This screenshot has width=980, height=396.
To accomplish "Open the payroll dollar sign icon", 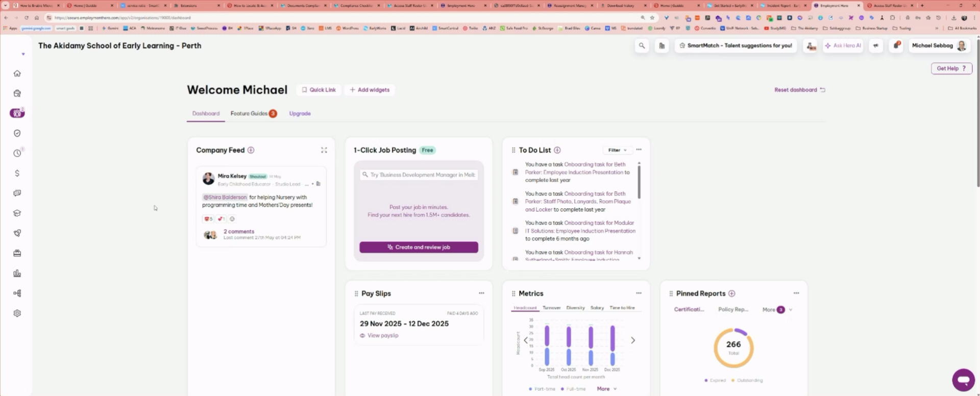I will pos(17,174).
